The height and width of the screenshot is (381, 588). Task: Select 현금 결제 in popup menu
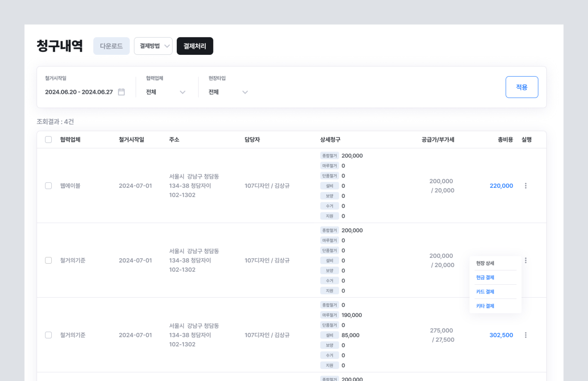(x=485, y=277)
